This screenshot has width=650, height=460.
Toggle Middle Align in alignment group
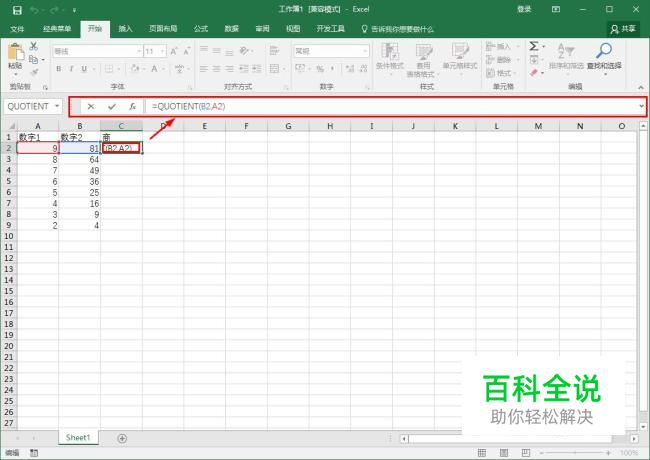pos(216,51)
